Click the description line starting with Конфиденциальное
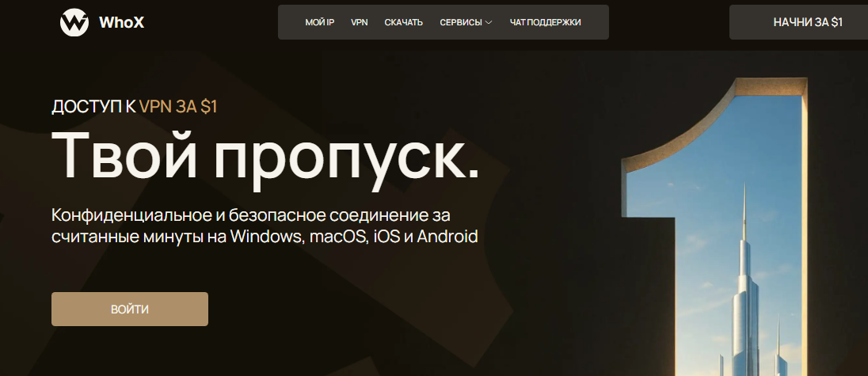Screen dimensions: 868x376 point(256,215)
